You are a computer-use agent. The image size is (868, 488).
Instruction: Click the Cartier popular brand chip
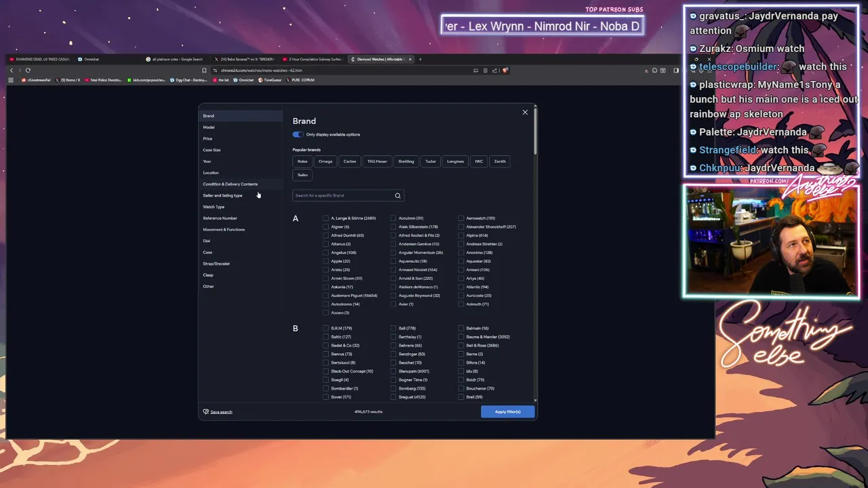(350, 161)
